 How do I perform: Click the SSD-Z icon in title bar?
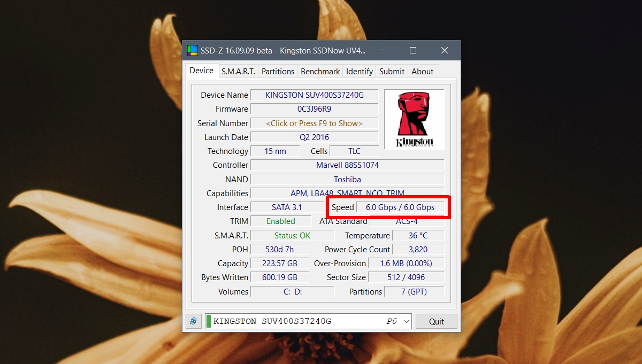point(193,50)
